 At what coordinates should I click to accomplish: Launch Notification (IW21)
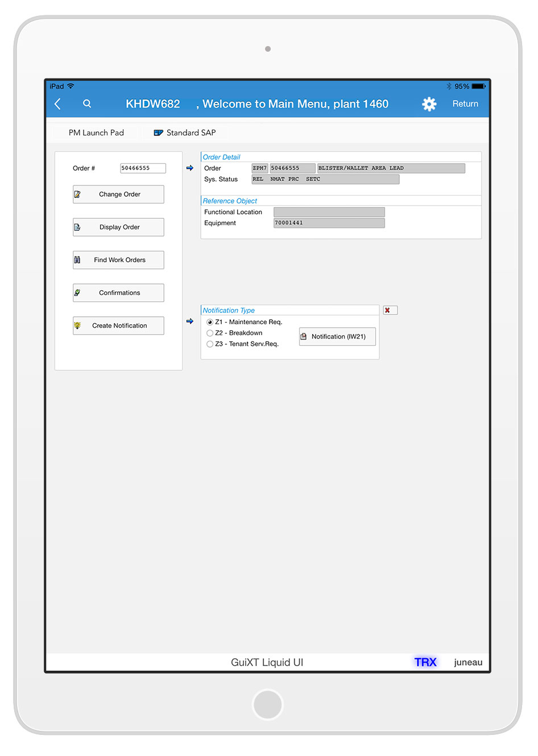coord(338,337)
